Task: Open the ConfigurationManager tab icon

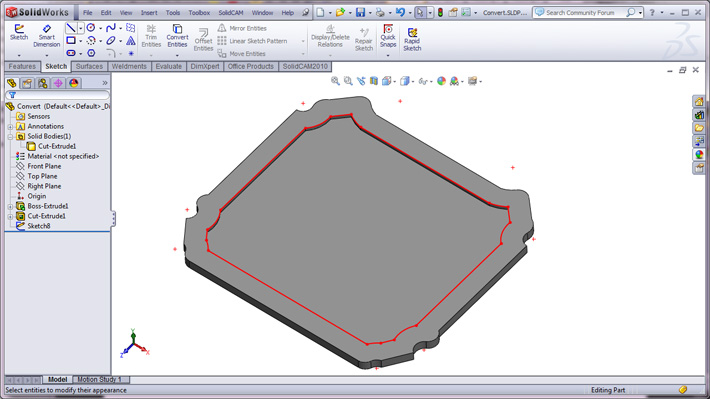Action: [x=43, y=83]
